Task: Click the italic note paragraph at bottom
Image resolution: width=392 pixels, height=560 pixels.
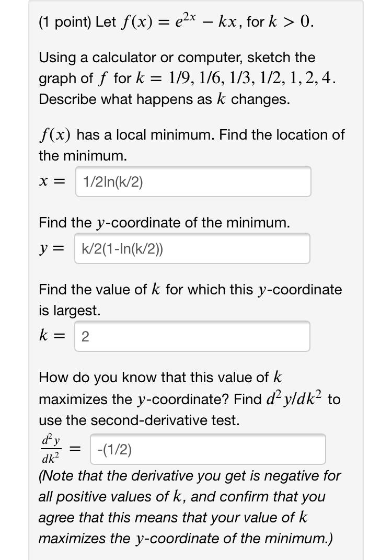Action: click(191, 507)
